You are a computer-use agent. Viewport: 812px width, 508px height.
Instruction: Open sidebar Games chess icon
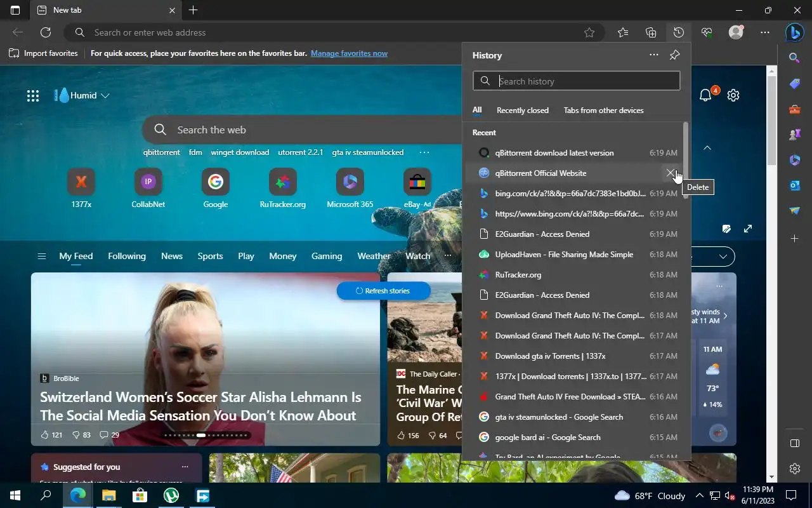coord(794,135)
